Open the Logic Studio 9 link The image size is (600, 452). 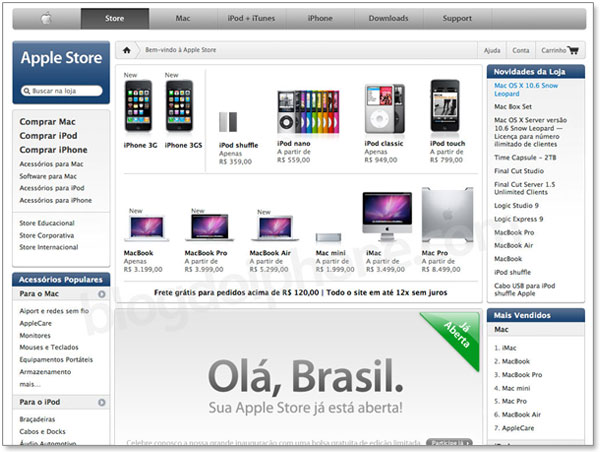click(516, 206)
